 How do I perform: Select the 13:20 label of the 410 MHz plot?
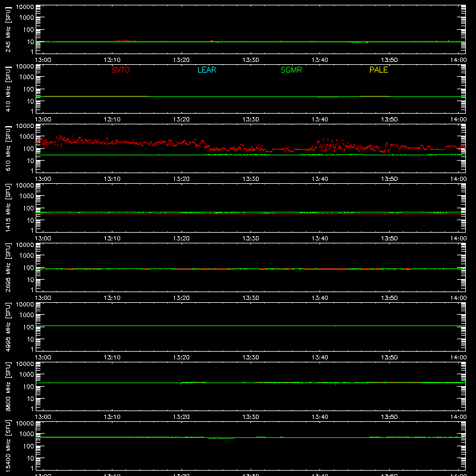181,120
